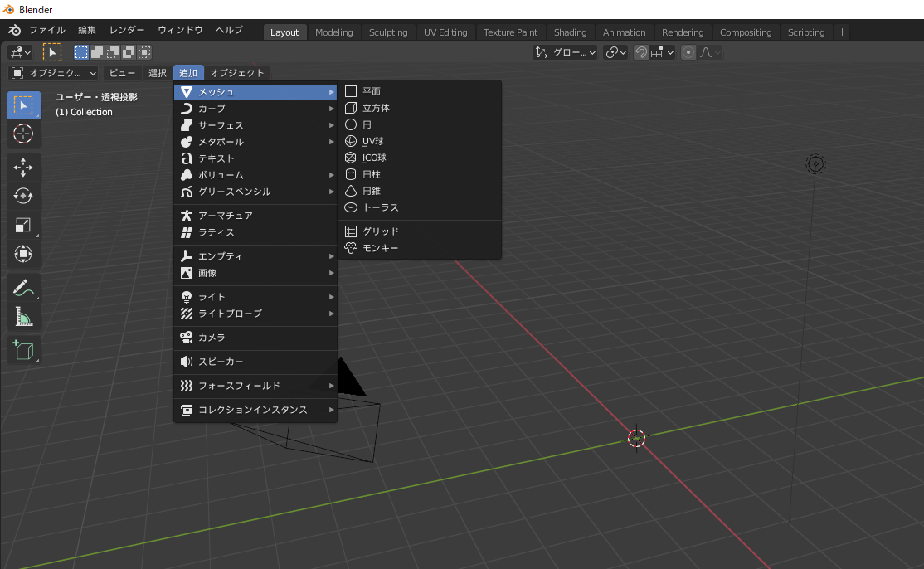The height and width of the screenshot is (569, 924).
Task: Expand the フォースフィールド submenu
Action: pos(255,386)
